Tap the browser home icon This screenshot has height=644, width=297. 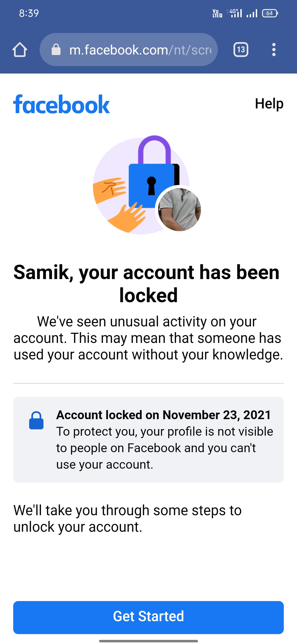20,50
